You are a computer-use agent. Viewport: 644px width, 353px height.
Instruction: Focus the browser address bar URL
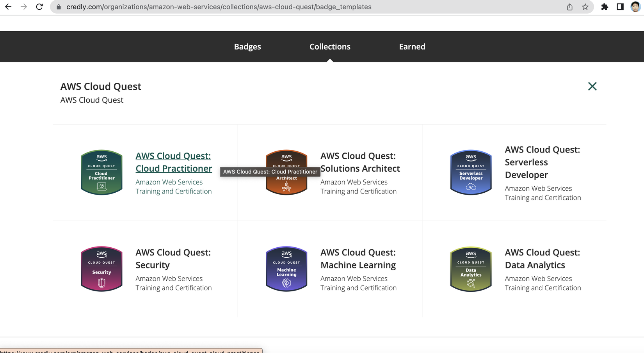[219, 7]
